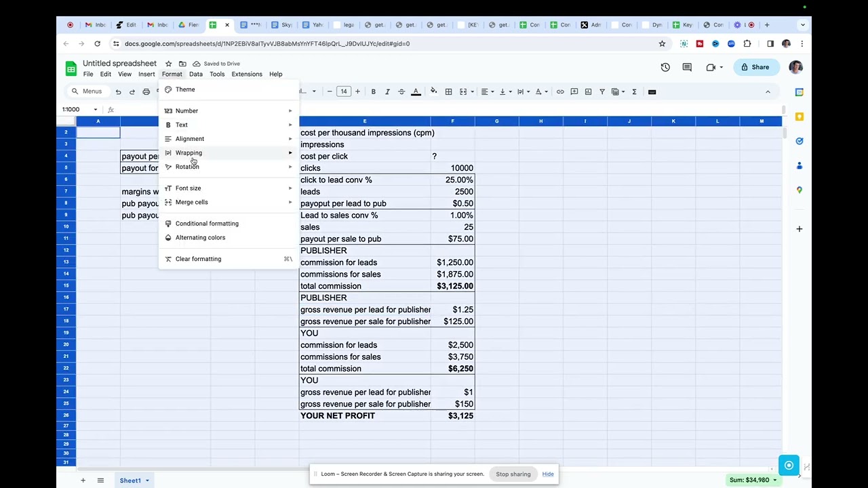Click the Bold formatting icon
Viewport: 868px width, 488px height.
point(373,91)
